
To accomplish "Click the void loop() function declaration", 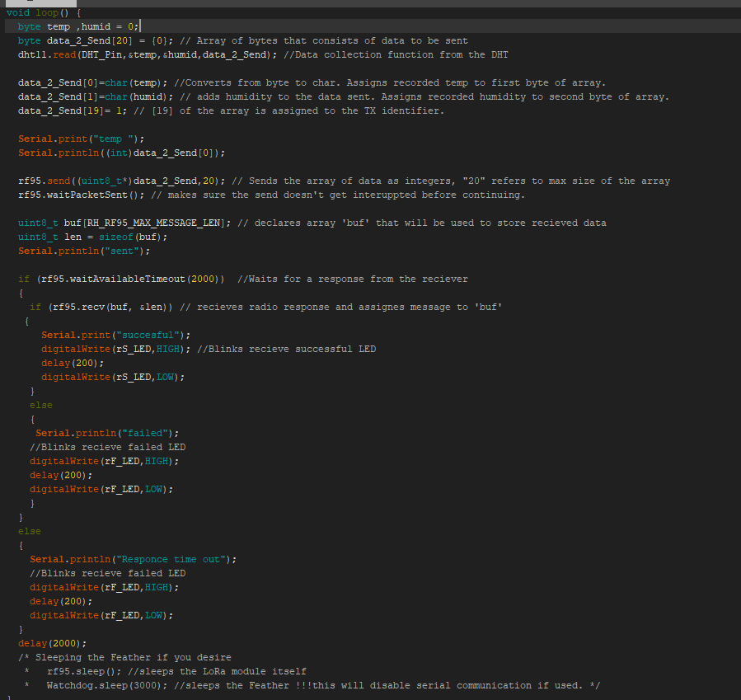I will [43, 13].
